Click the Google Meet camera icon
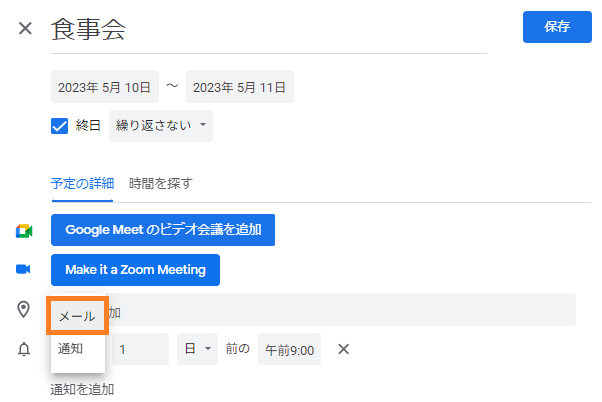Image resolution: width=602 pixels, height=402 pixels. (24, 231)
